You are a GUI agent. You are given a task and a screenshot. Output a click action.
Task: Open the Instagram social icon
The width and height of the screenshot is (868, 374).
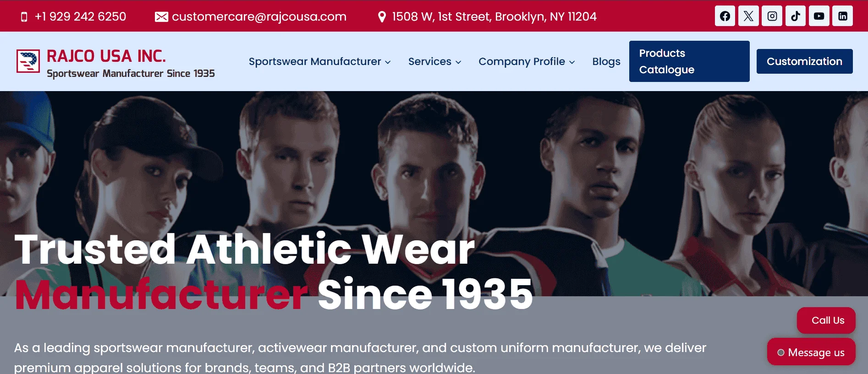tap(772, 16)
